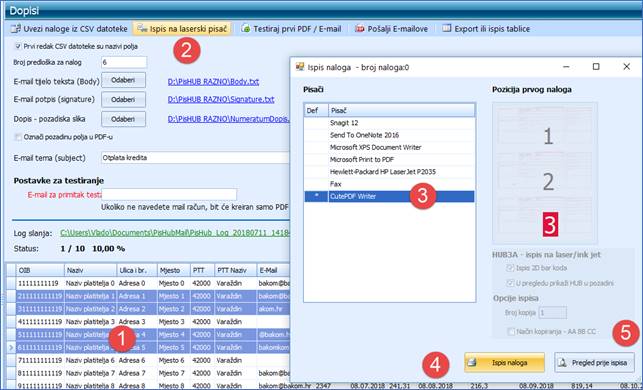Image resolution: width=643 pixels, height=390 pixels.
Task: Click the OIB cell 11111111119
Action: point(40,283)
